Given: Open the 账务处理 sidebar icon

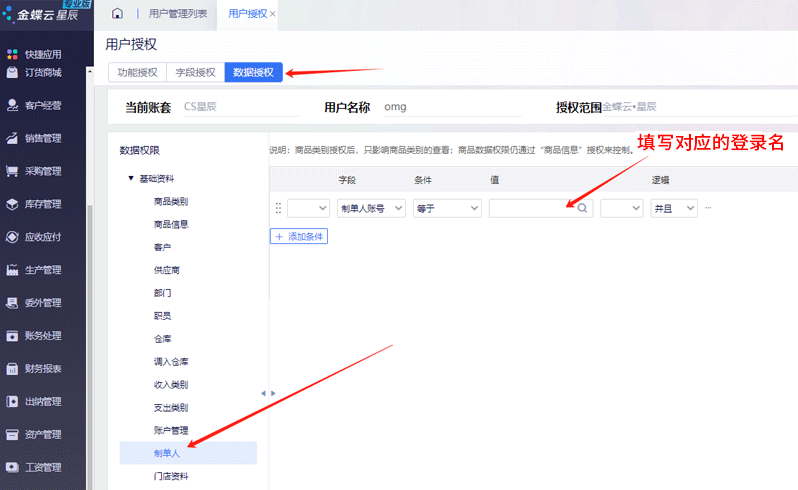Looking at the screenshot, I should [x=12, y=336].
